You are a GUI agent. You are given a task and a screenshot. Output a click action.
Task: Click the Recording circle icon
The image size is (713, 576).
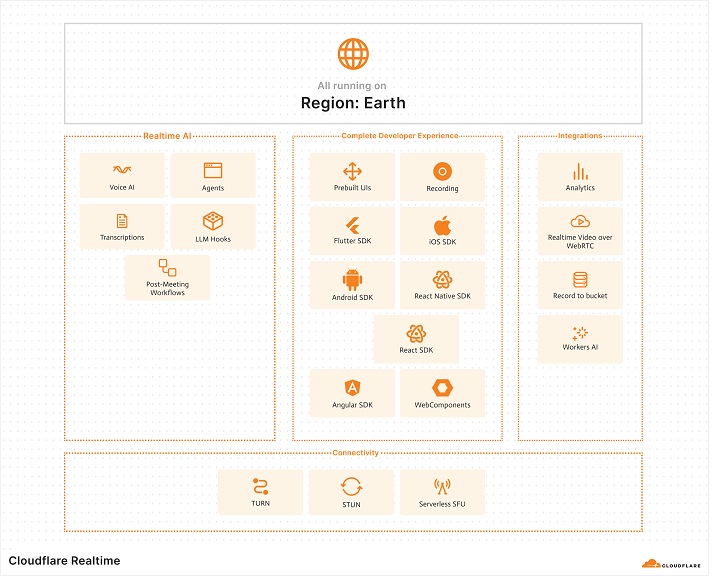click(x=442, y=171)
